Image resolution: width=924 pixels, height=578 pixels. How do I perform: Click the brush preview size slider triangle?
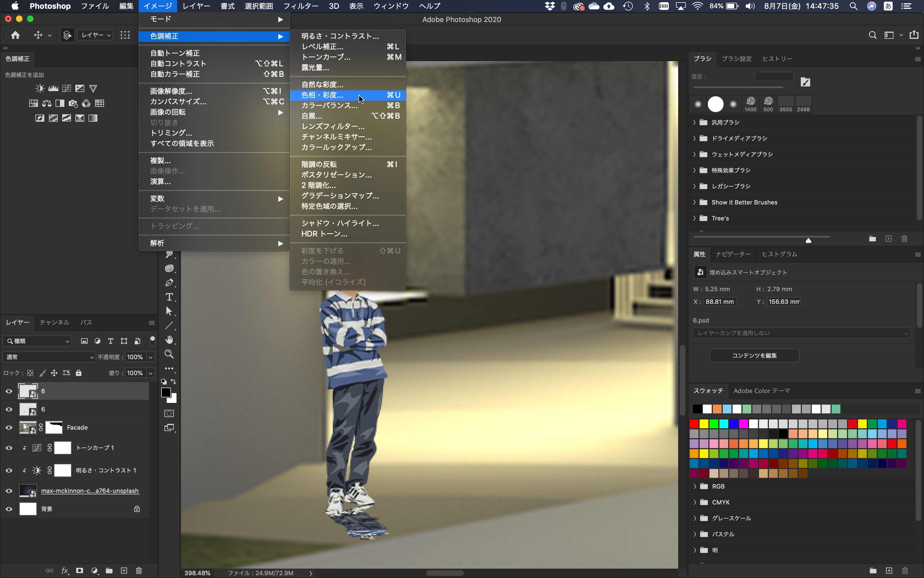click(808, 241)
